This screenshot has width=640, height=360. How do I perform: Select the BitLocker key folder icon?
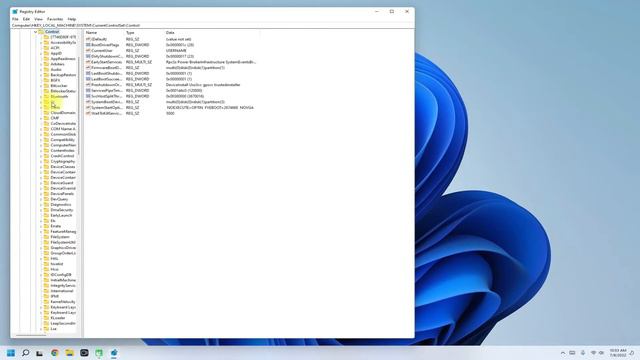click(46, 86)
